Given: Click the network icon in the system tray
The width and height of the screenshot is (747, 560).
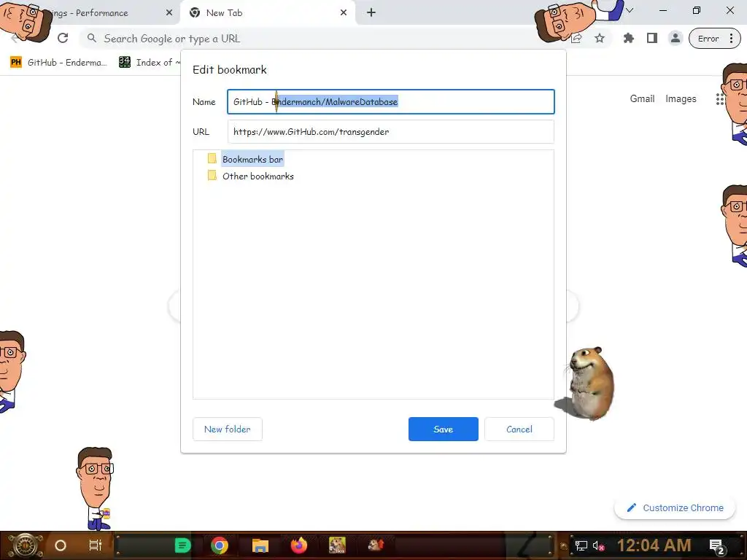Looking at the screenshot, I should (581, 545).
